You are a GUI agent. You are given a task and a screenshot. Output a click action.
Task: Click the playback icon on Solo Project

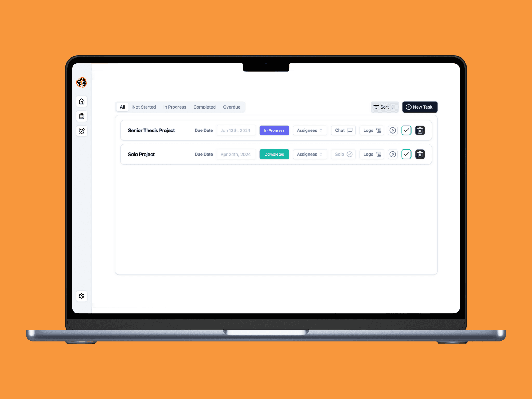(x=393, y=154)
